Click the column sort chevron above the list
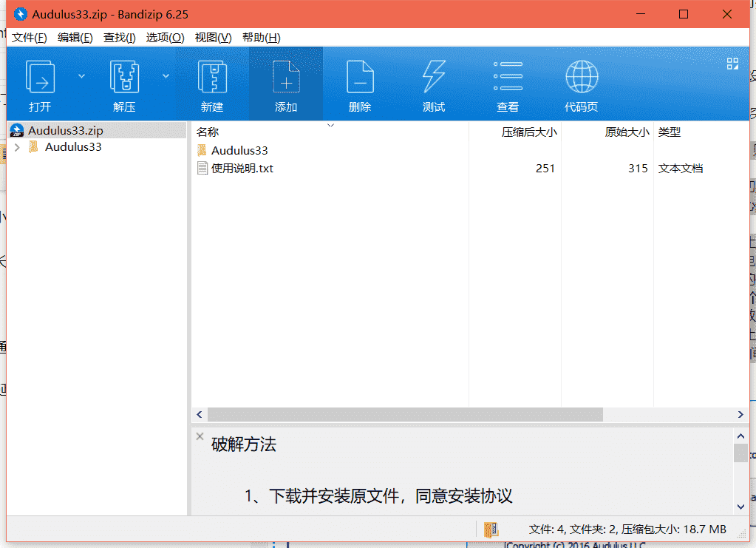Screen dimensions: 756x548 (331, 125)
